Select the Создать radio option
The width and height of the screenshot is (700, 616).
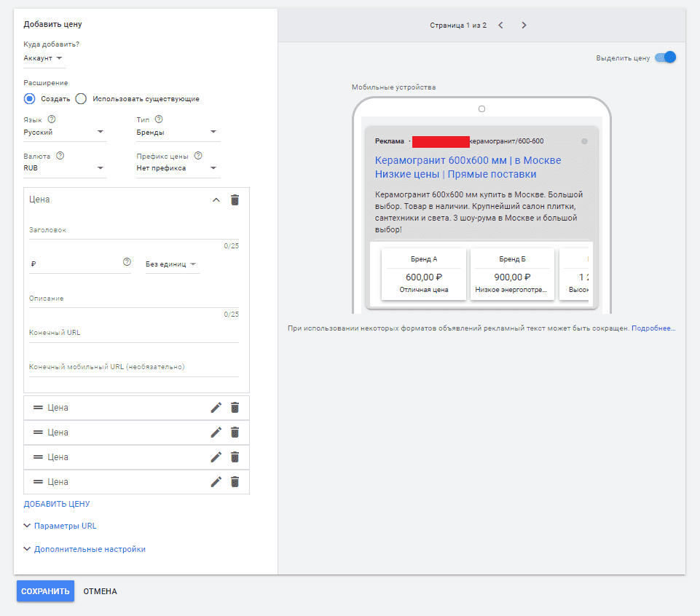29,98
